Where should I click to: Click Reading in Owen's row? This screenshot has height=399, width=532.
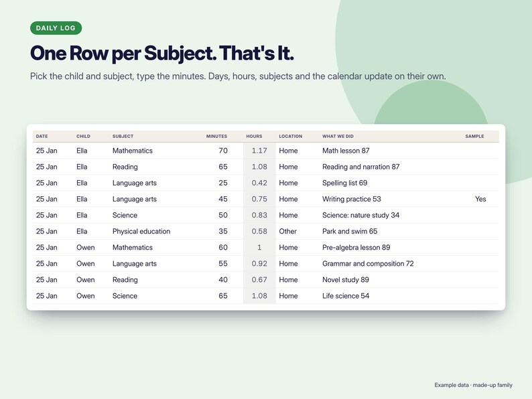(x=125, y=280)
